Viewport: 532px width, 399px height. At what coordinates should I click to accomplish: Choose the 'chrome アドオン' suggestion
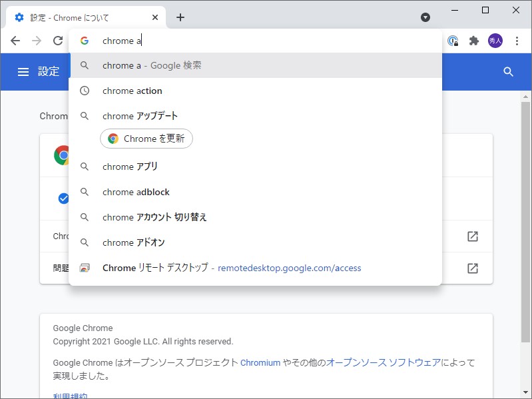(x=255, y=242)
